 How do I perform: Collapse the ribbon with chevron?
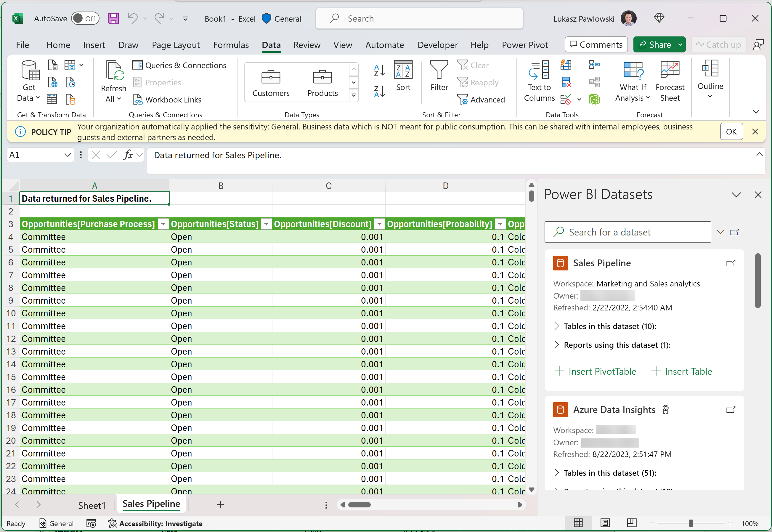[x=756, y=112]
